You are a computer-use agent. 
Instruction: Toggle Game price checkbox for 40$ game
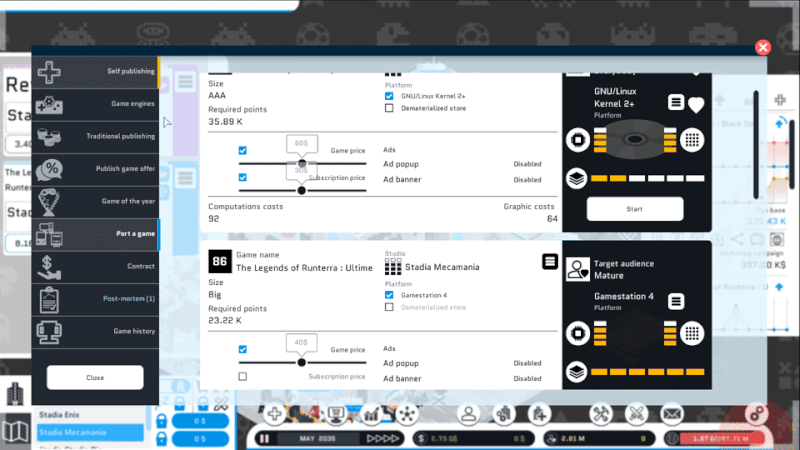click(242, 349)
